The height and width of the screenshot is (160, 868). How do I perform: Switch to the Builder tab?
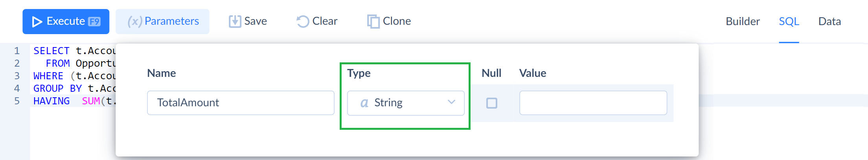[x=743, y=21]
